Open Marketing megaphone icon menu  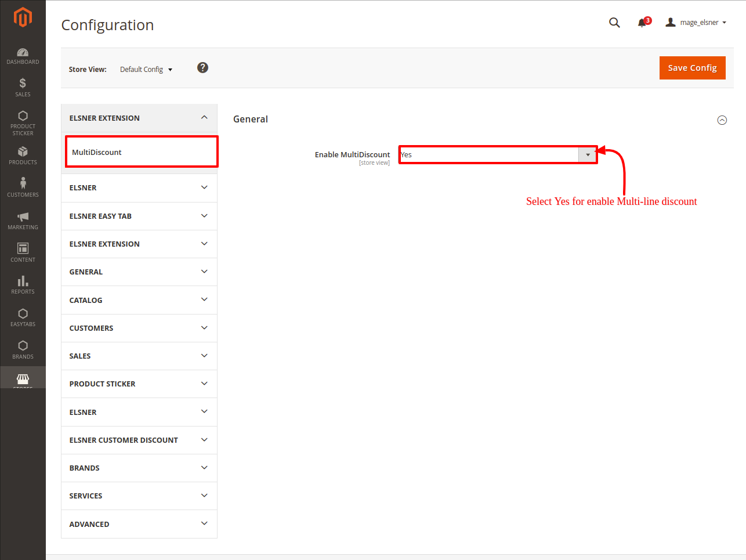pyautogui.click(x=23, y=220)
